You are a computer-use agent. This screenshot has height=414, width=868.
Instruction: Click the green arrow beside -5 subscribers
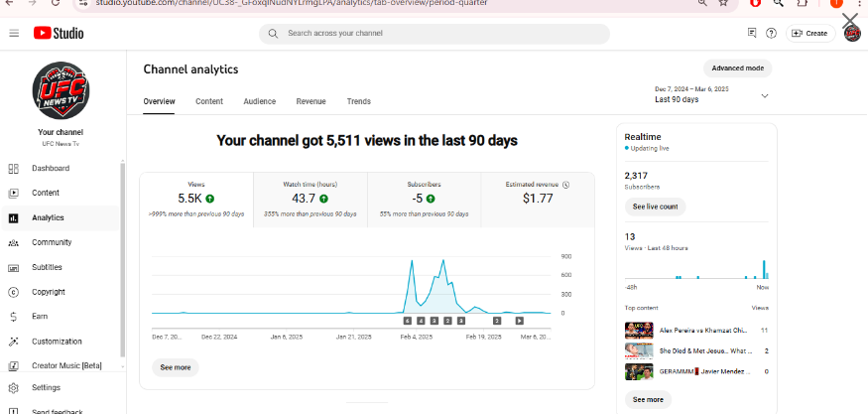point(431,199)
